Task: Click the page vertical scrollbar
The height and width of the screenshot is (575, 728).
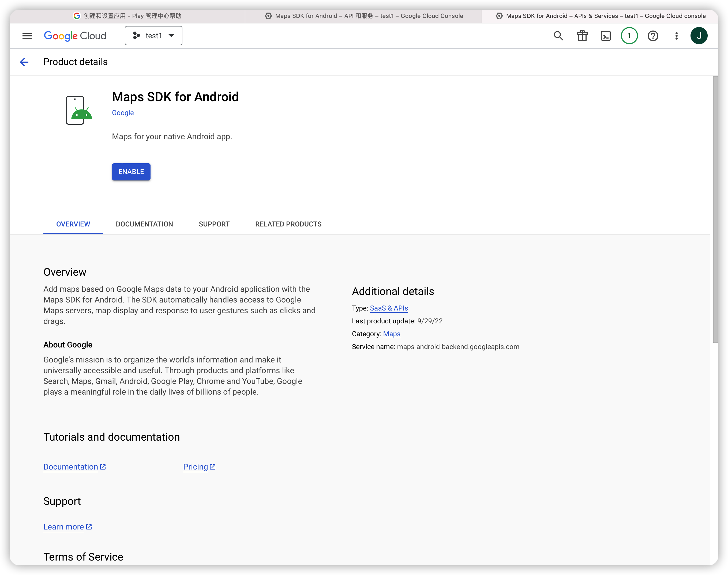Action: click(715, 209)
